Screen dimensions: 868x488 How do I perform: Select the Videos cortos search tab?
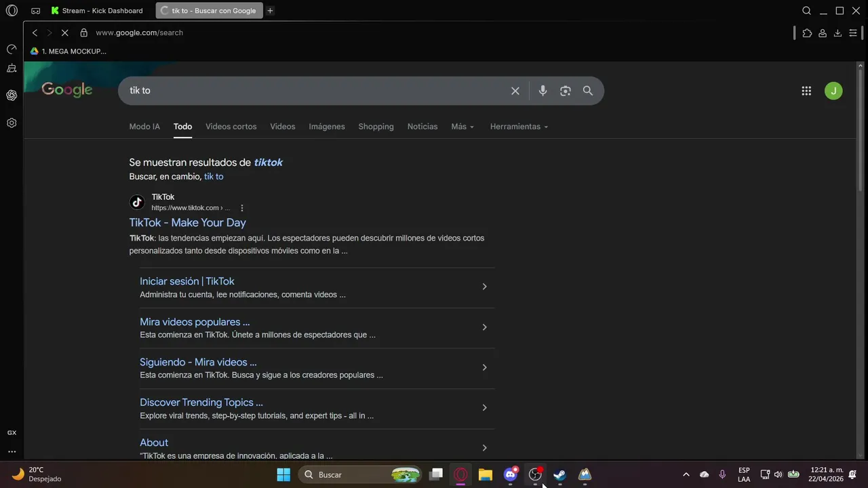231,127
